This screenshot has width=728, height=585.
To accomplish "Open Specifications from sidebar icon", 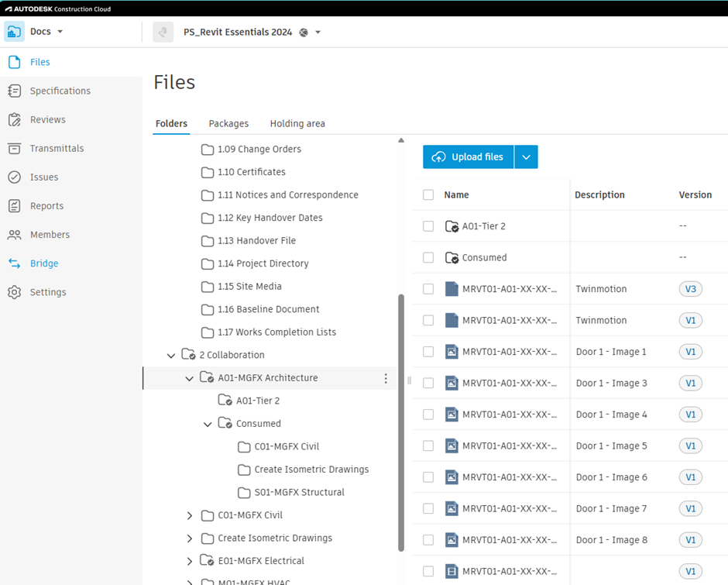I will point(15,91).
